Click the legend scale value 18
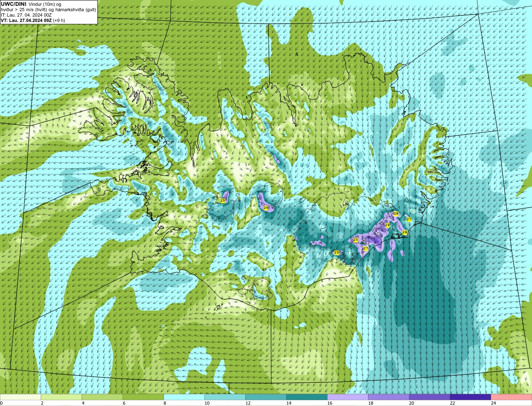Screen dimensions: 532x406 point(370,403)
